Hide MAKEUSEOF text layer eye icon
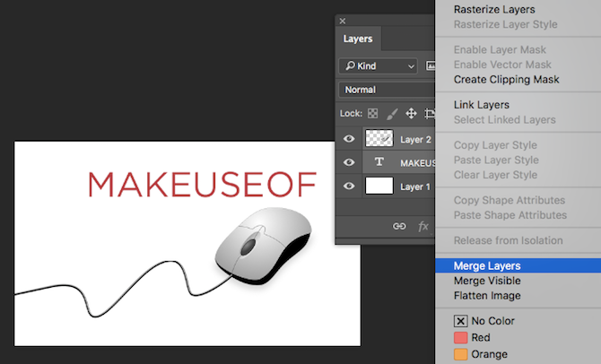Screen dimensions: 601x364 point(349,162)
